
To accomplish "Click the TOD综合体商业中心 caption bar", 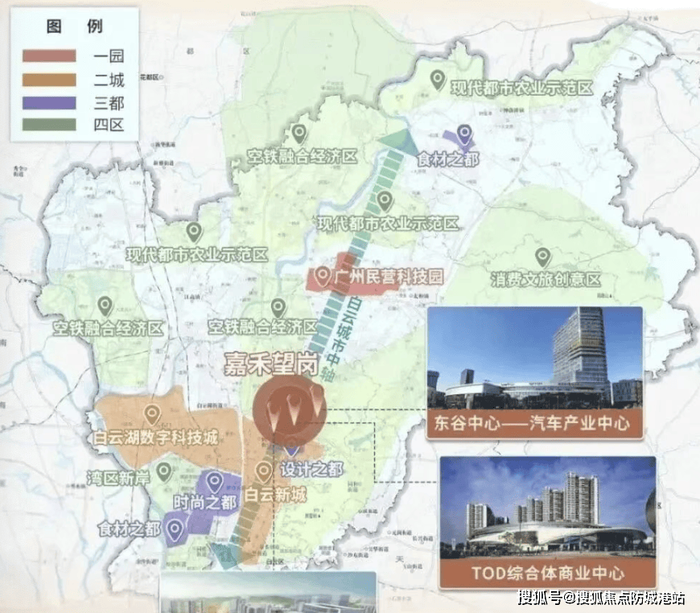I will 547,573.
